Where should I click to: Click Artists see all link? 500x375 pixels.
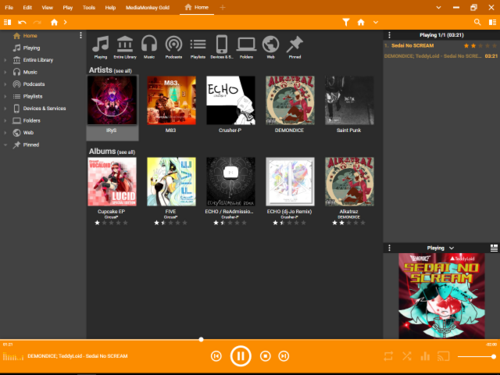coord(123,71)
